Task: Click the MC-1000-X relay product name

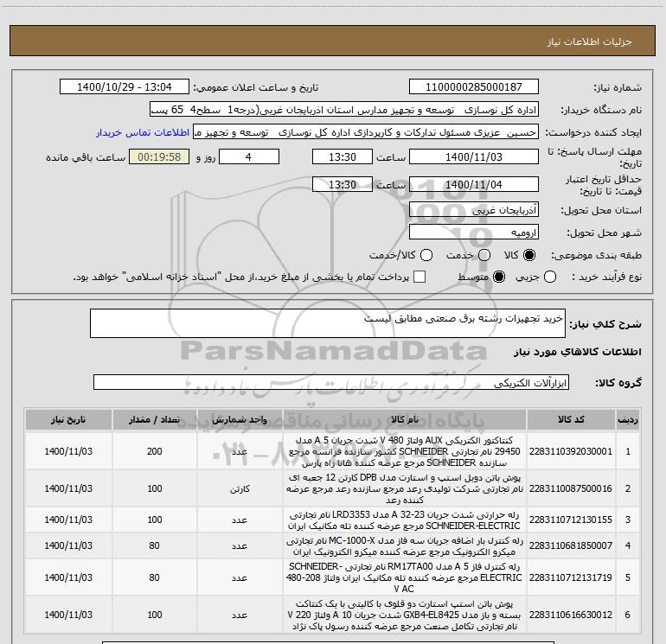Action: pos(405,546)
